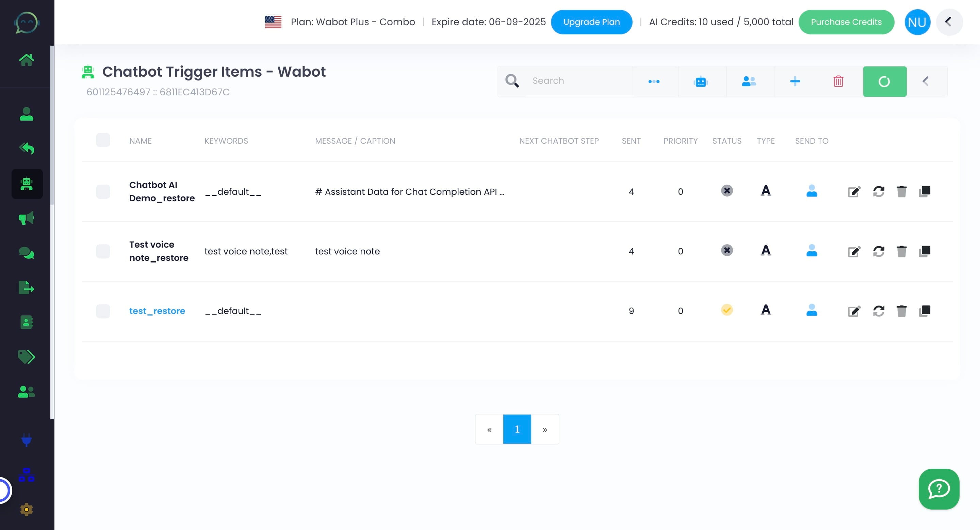980x530 pixels.
Task: Open the Chatbot section in the sidebar
Action: 27,184
